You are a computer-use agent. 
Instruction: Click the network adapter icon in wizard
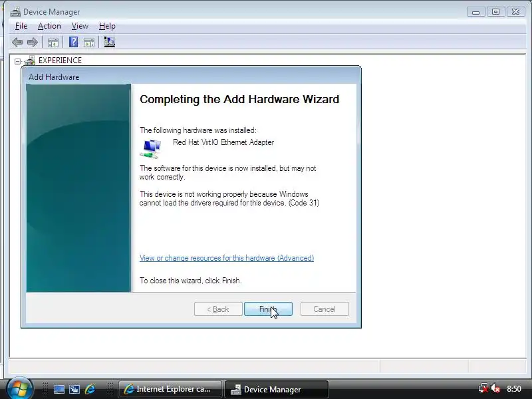click(150, 149)
